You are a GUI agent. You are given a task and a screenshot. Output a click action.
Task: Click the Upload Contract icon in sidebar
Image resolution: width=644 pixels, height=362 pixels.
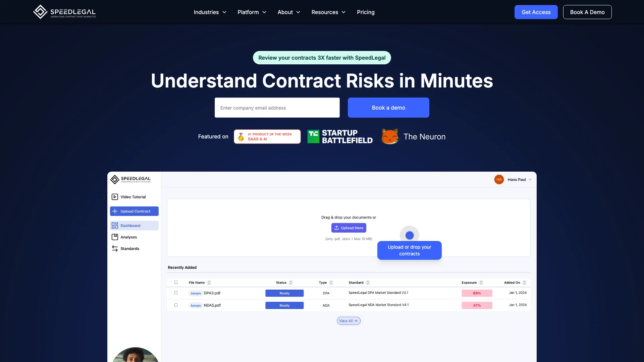115,211
